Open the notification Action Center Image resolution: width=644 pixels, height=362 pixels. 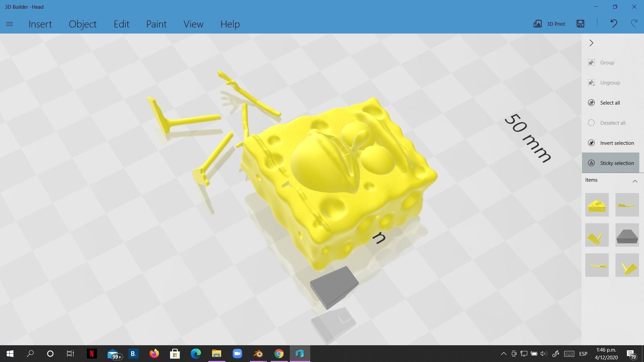(x=631, y=354)
